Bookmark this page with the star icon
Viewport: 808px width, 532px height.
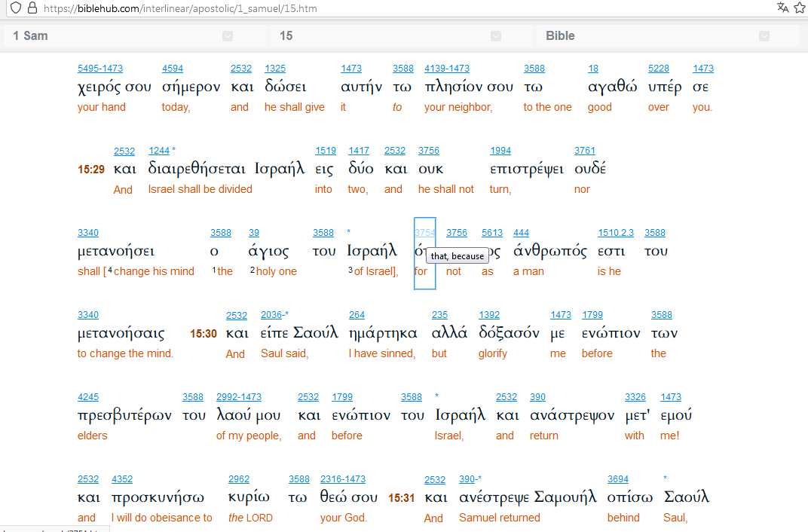(x=801, y=8)
